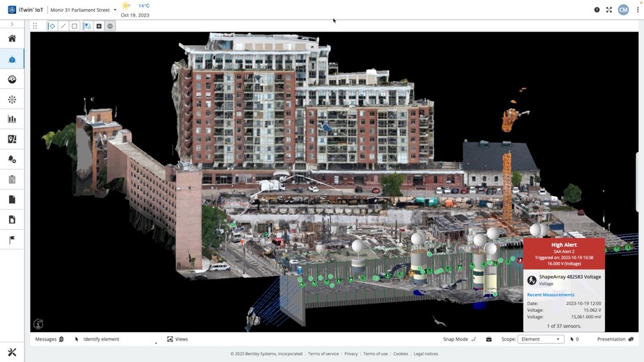Enter fullscreen mode using expand icon

point(609,10)
